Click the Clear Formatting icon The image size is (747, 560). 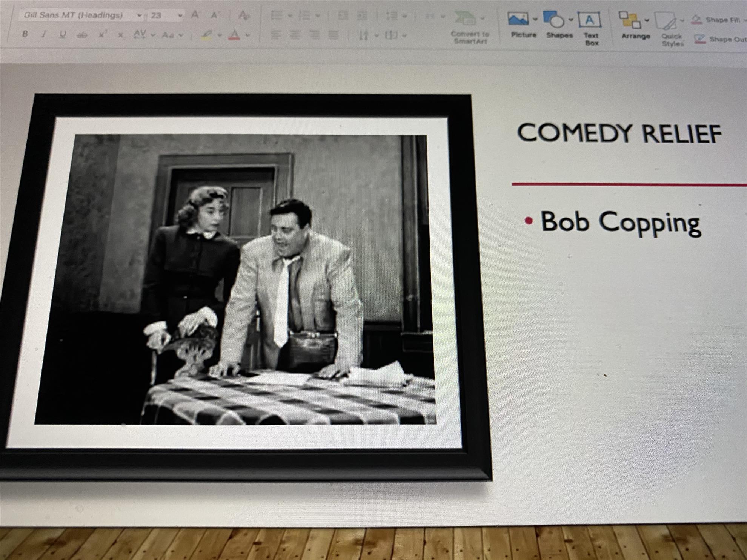coord(244,16)
